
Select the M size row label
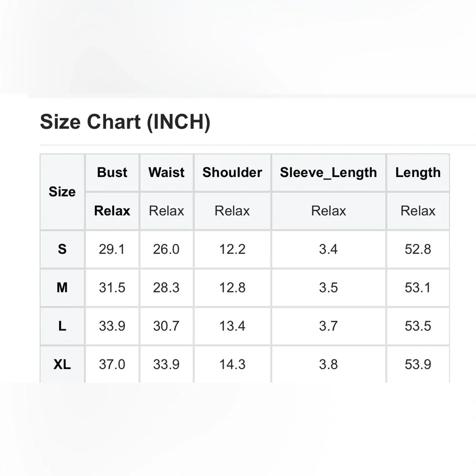(62, 288)
